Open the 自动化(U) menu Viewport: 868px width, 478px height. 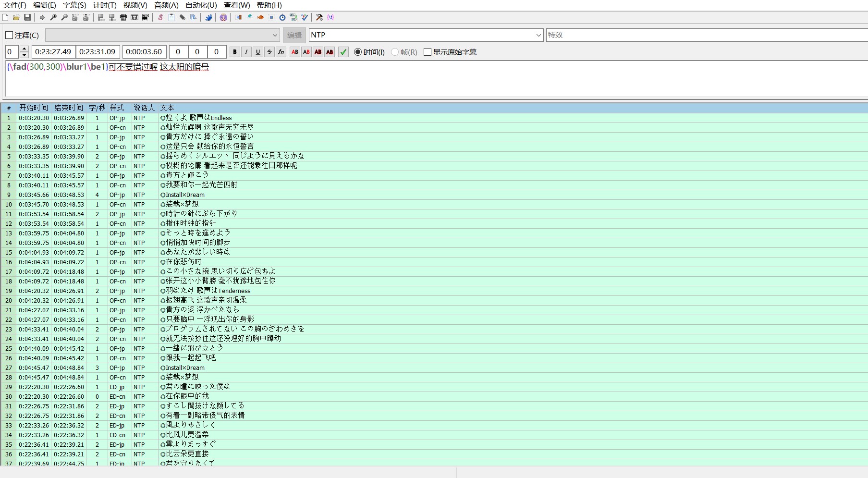pos(201,5)
